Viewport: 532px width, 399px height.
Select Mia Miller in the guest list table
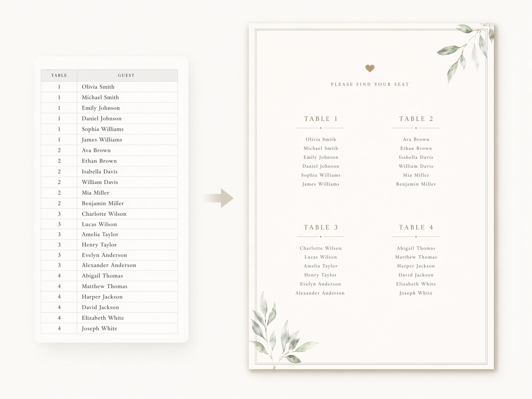point(95,192)
